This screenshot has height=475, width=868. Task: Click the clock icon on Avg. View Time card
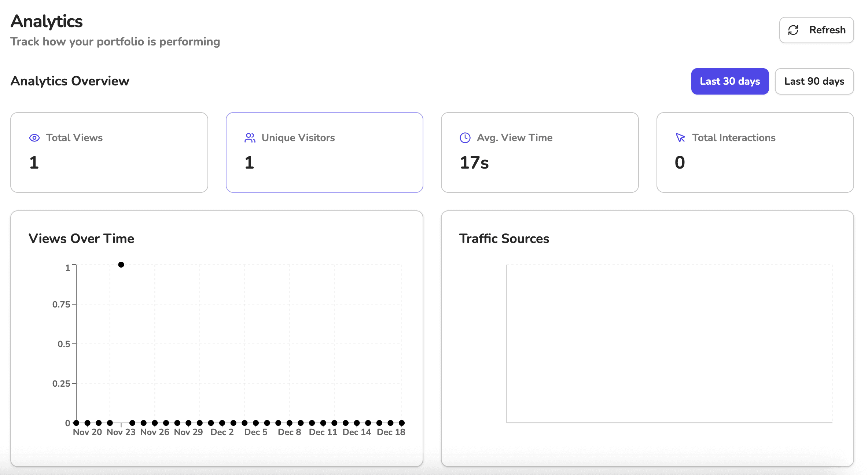(x=464, y=138)
